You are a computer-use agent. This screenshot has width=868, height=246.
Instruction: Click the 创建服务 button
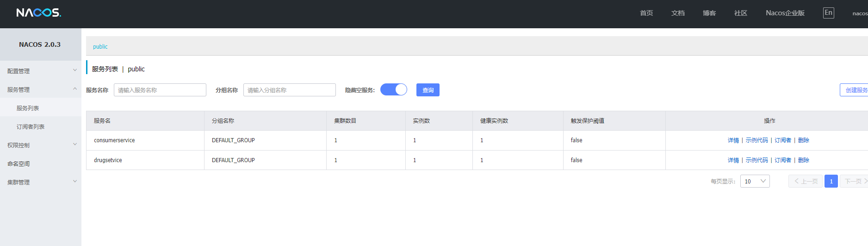coord(855,90)
